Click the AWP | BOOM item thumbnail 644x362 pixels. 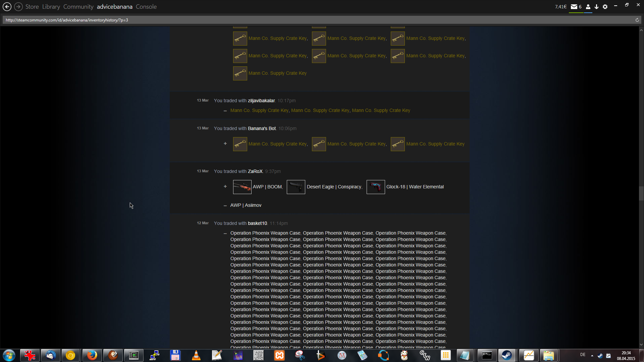click(x=242, y=187)
